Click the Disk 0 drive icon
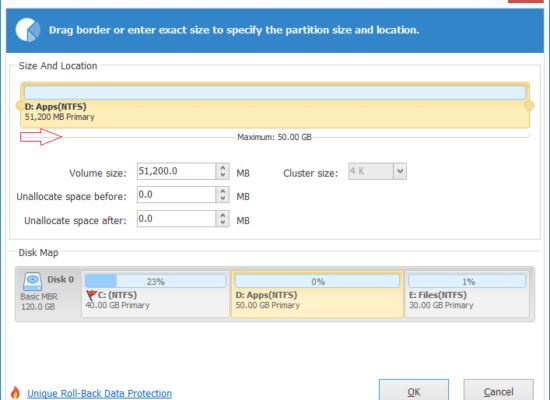Screen dimensions: 550x400 (33, 281)
